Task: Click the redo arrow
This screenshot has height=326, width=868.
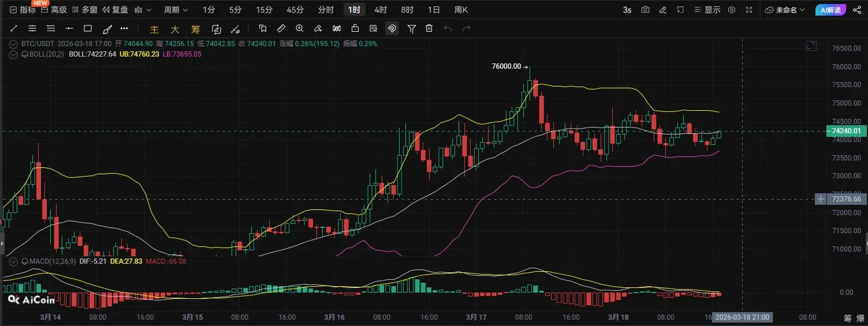Action: (466, 28)
